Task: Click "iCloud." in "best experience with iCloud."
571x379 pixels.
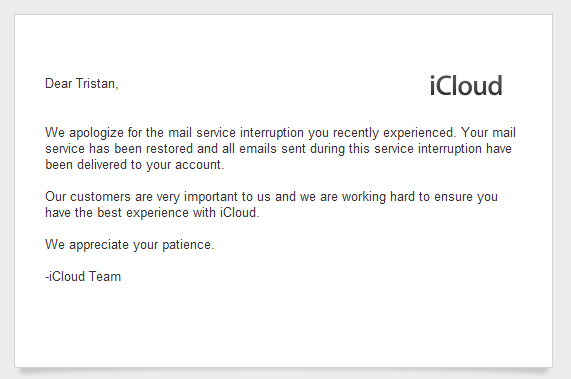Action: [239, 213]
